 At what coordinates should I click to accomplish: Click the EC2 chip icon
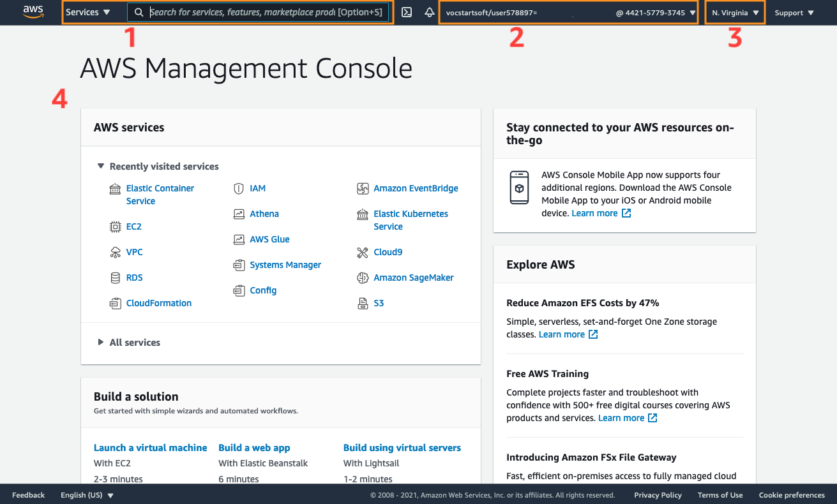click(115, 226)
